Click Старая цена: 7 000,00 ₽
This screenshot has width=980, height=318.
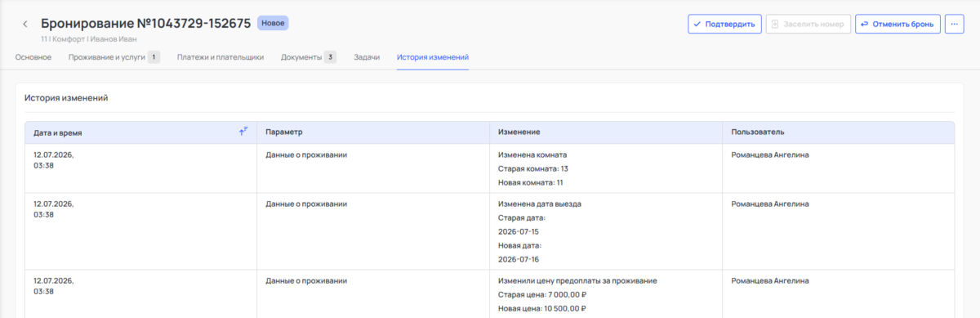[543, 294]
